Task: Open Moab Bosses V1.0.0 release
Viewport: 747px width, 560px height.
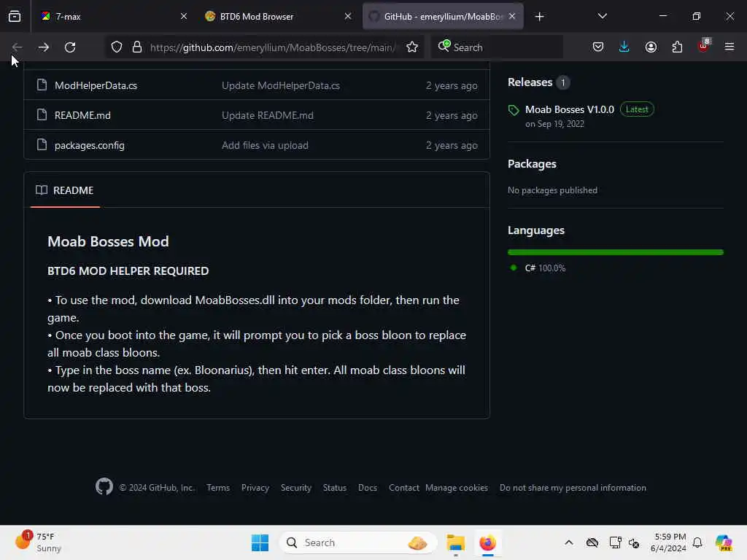Action: [569, 109]
